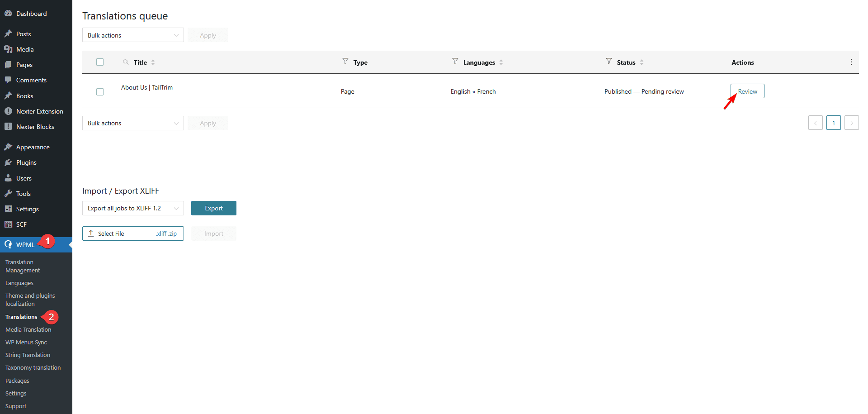Go to Translation Management menu item
868x414 pixels.
[x=22, y=266]
